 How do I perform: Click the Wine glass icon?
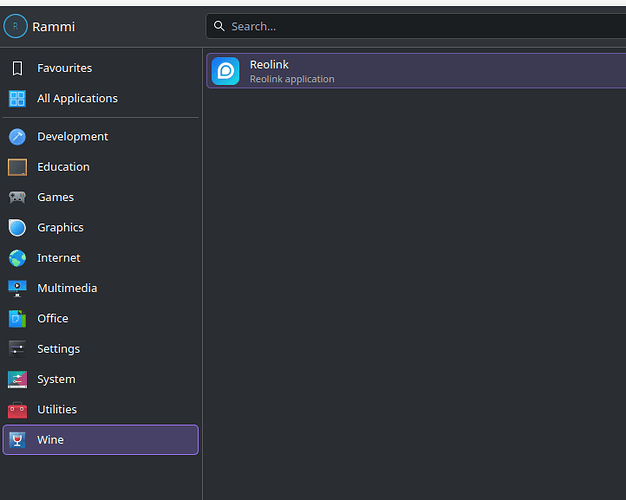pyautogui.click(x=17, y=440)
